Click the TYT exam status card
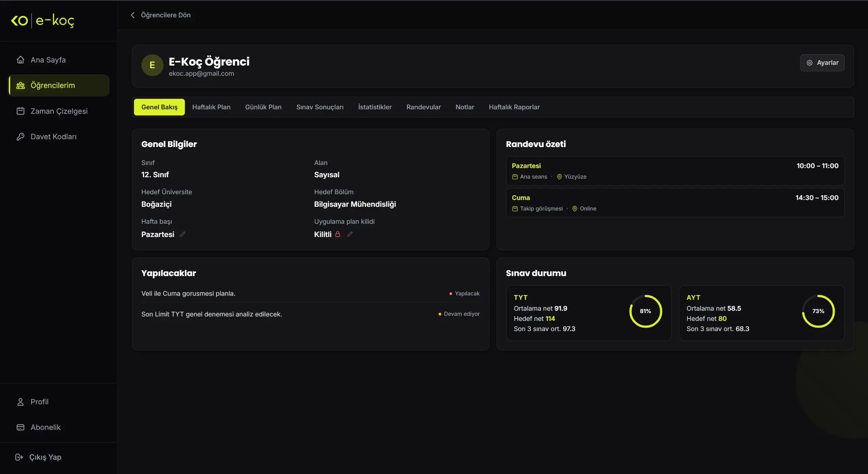Image resolution: width=868 pixels, height=474 pixels. click(589, 313)
